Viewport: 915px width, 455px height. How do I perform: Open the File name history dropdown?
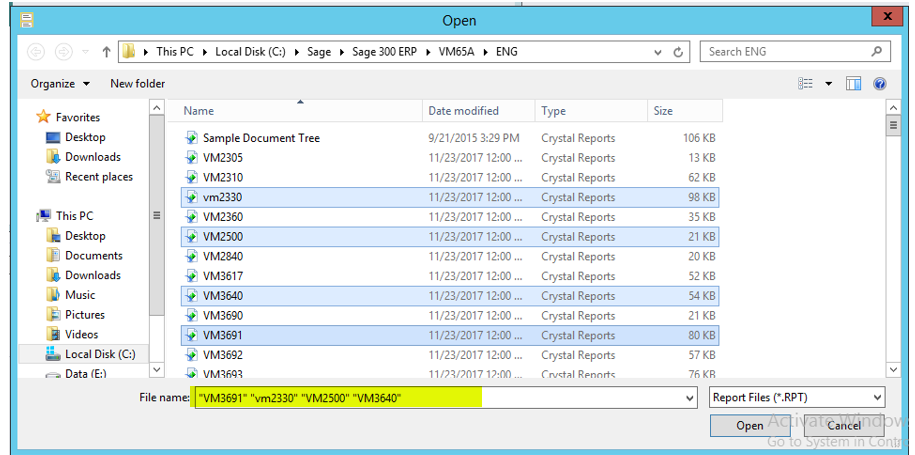[x=689, y=398]
